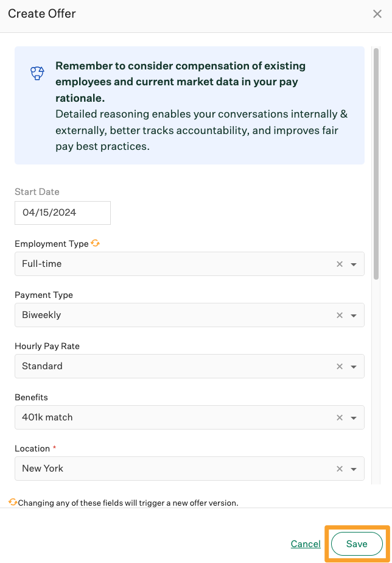Click the refresh icon beside Employment Type

96,243
